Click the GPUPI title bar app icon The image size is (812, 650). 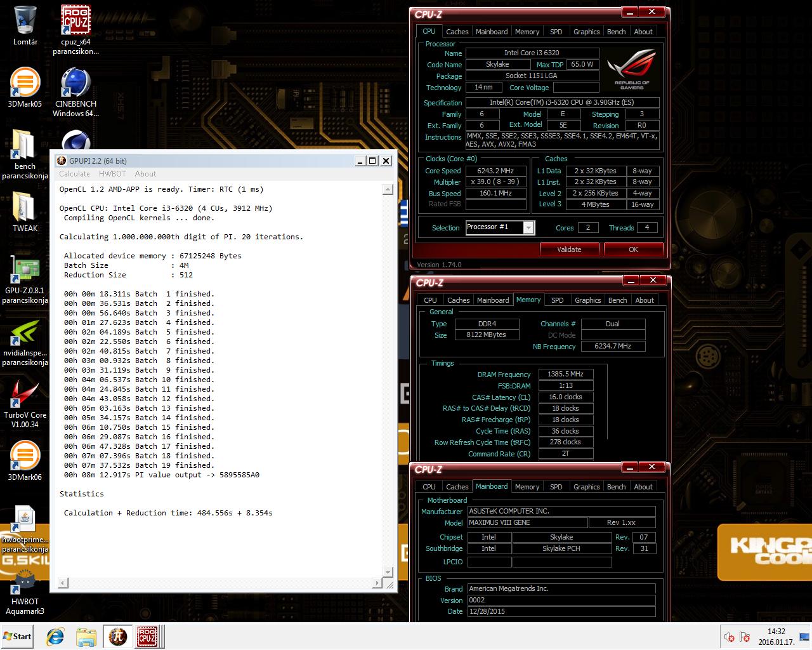click(61, 161)
